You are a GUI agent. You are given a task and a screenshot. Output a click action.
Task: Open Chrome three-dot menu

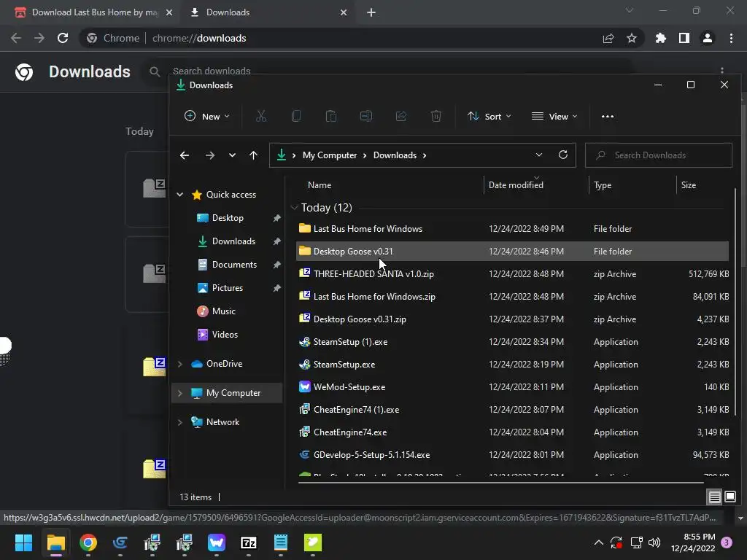click(x=731, y=38)
